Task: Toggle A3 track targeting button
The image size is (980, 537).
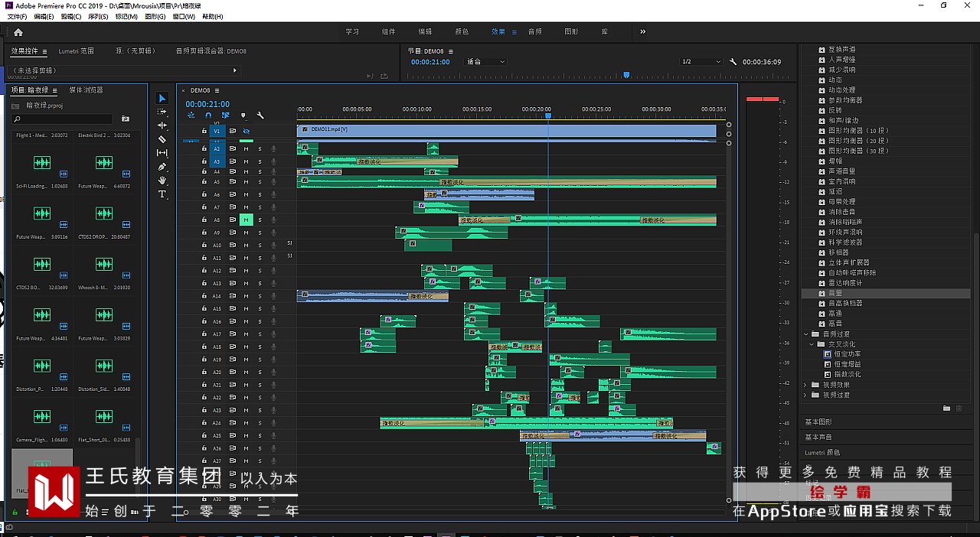Action: tap(217, 161)
